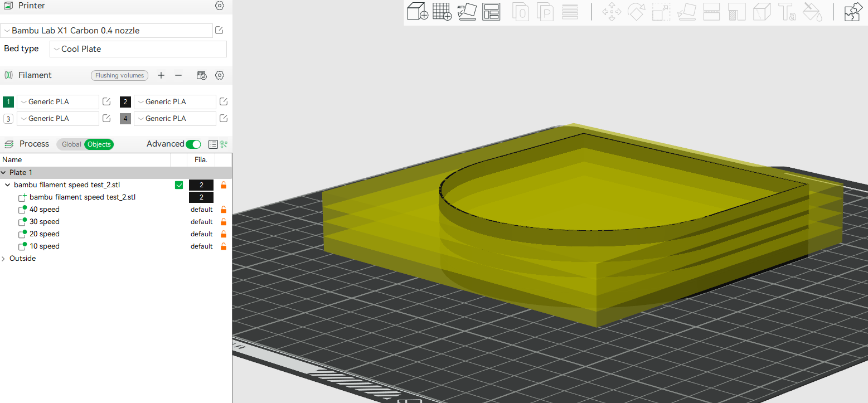The width and height of the screenshot is (868, 403).
Task: Open the Color painting tool
Action: pyautogui.click(x=812, y=11)
